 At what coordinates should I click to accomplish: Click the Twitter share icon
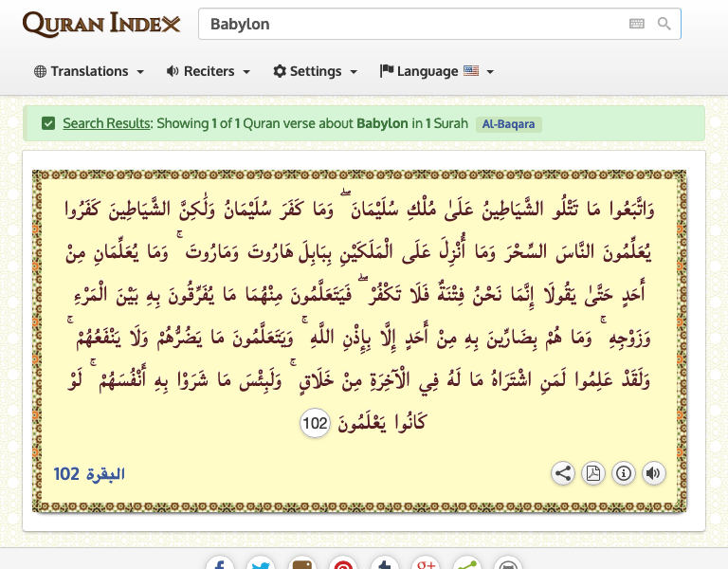(x=261, y=565)
